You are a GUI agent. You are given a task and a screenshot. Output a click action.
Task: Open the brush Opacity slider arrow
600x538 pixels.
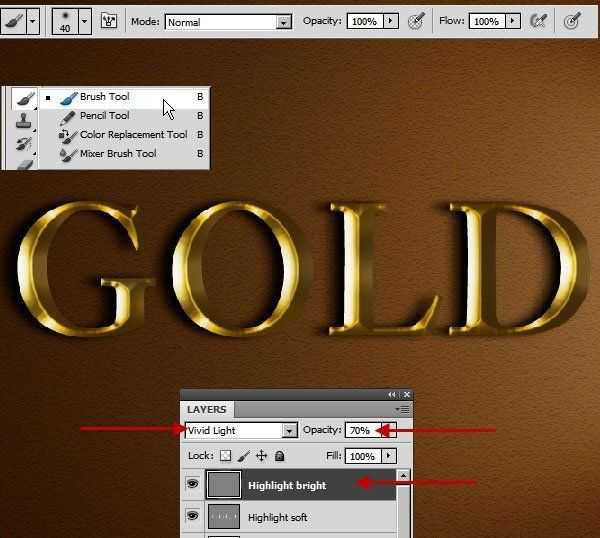pyautogui.click(x=391, y=21)
